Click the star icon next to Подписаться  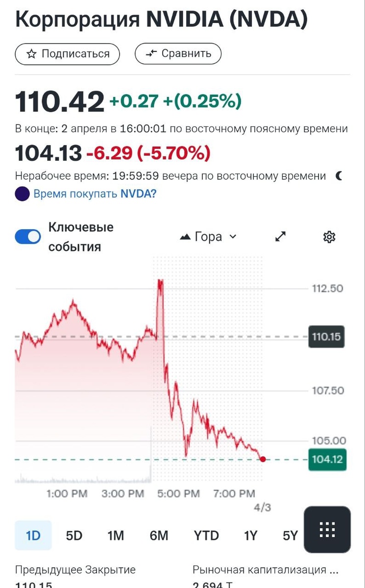point(31,54)
